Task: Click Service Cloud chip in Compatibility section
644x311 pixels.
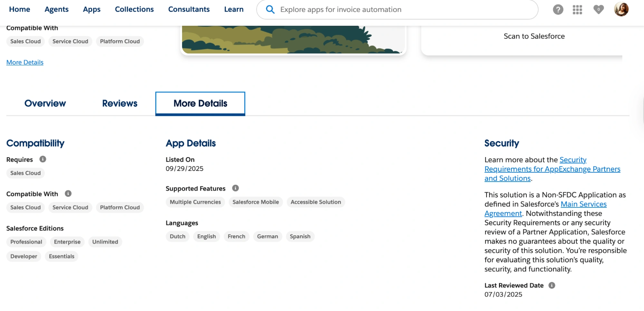Action: pyautogui.click(x=70, y=207)
